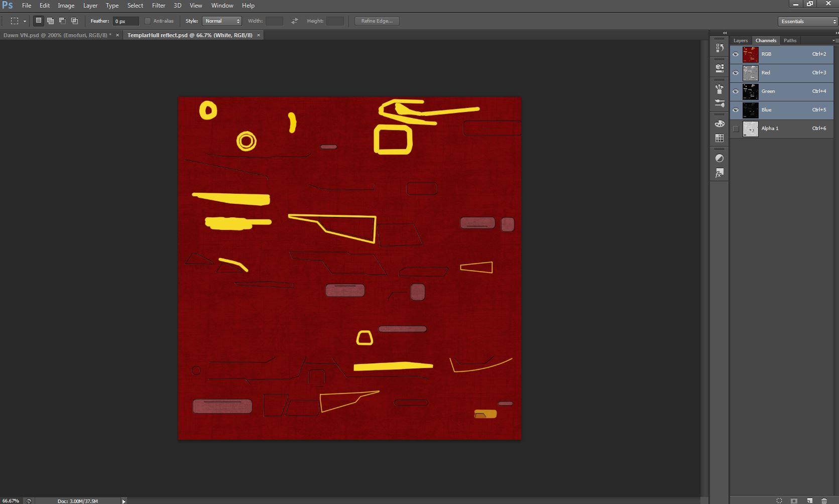Open the Color palette panel icon

click(720, 123)
